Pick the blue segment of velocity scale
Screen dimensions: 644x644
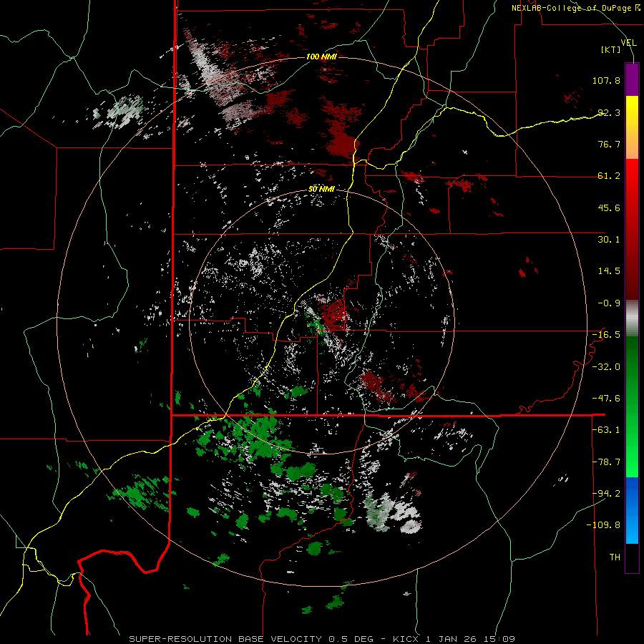point(632,510)
